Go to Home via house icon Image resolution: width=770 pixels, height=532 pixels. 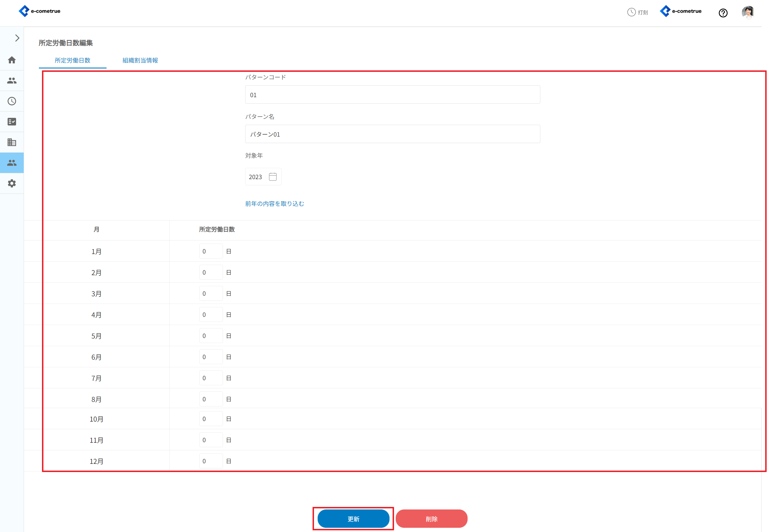point(12,60)
